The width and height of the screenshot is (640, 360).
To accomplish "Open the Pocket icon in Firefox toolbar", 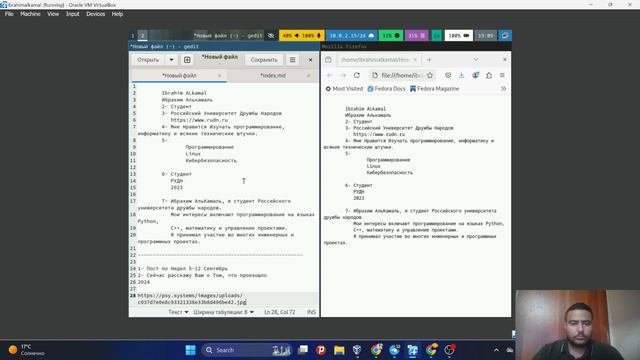I will click(448, 76).
